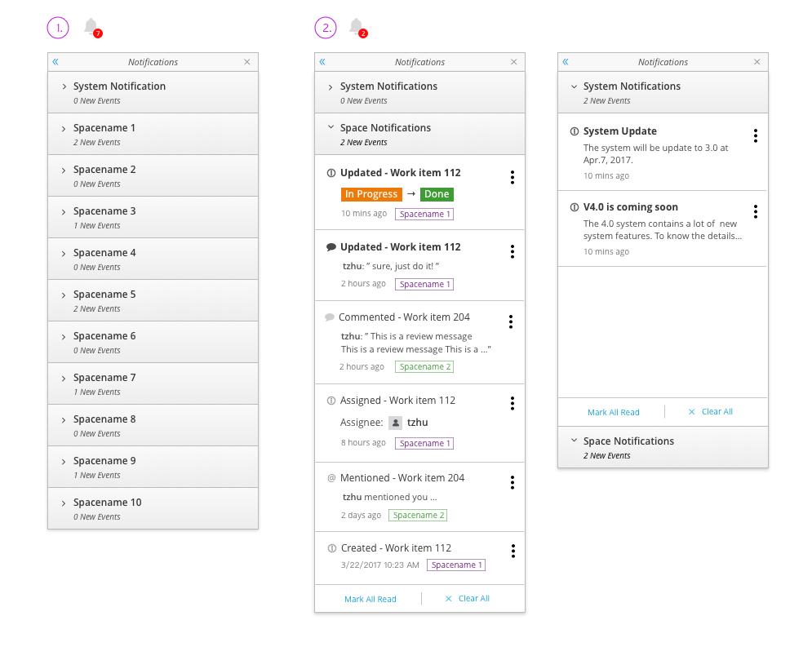
Task: Click the double-chevron collapse icon on middle panel
Action: (322, 61)
